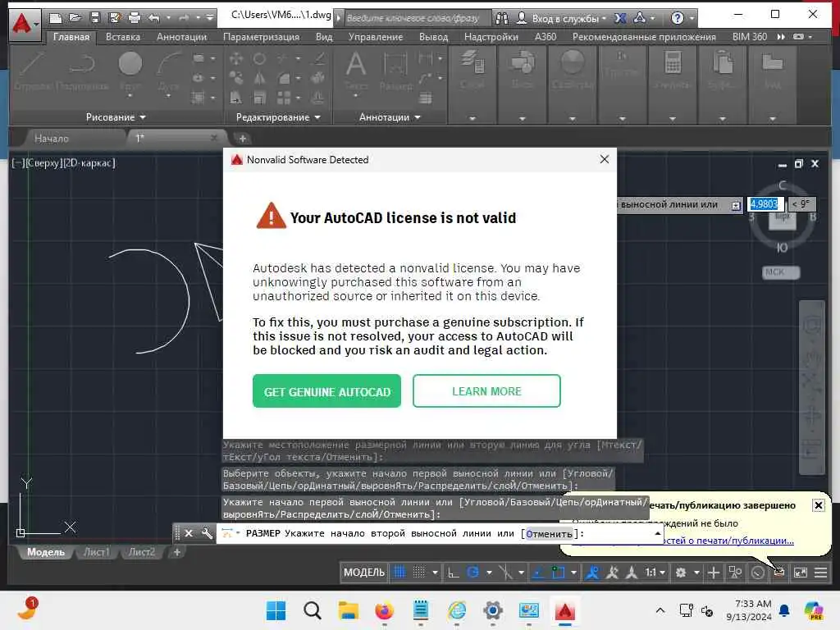Viewport: 840px width, 630px height.
Task: Open the Help question mark icon
Action: pos(677,18)
